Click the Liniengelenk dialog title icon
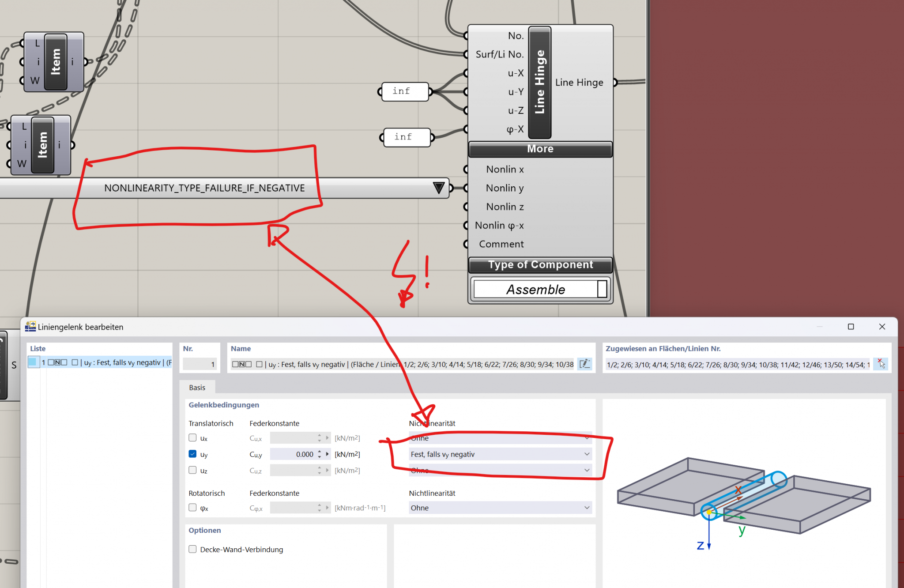This screenshot has height=588, width=904. [30, 327]
